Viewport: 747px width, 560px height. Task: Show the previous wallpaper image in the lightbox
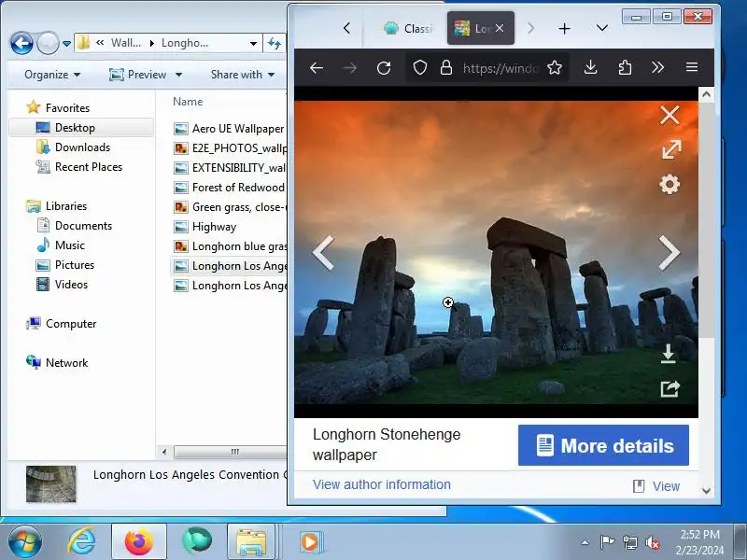[323, 252]
